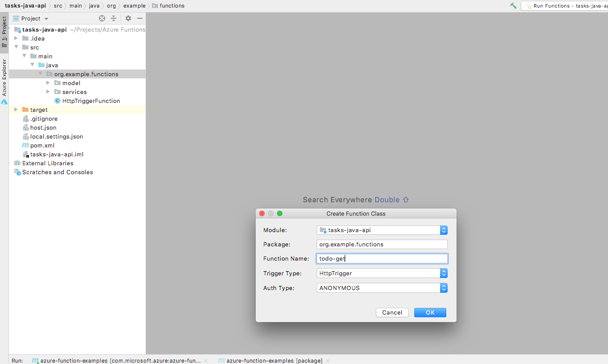The height and width of the screenshot is (364, 608).
Task: Cancel the Create Function Class dialog
Action: pyautogui.click(x=392, y=312)
